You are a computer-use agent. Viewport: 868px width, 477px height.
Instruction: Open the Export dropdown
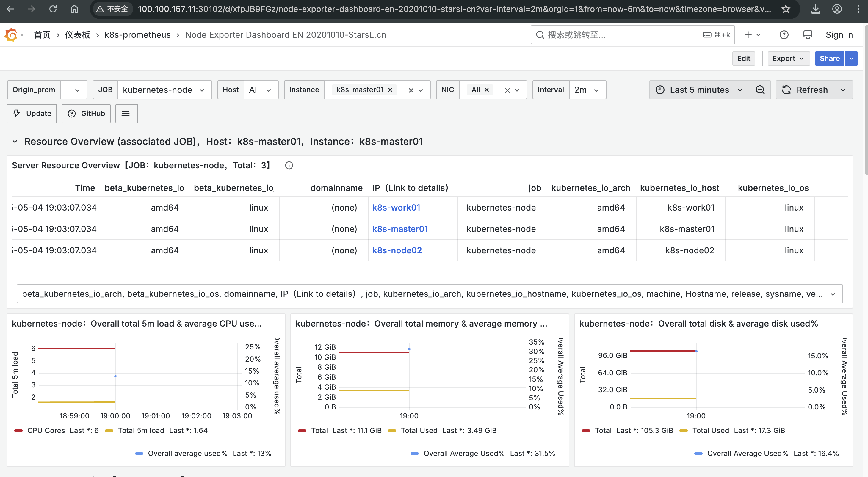point(788,59)
